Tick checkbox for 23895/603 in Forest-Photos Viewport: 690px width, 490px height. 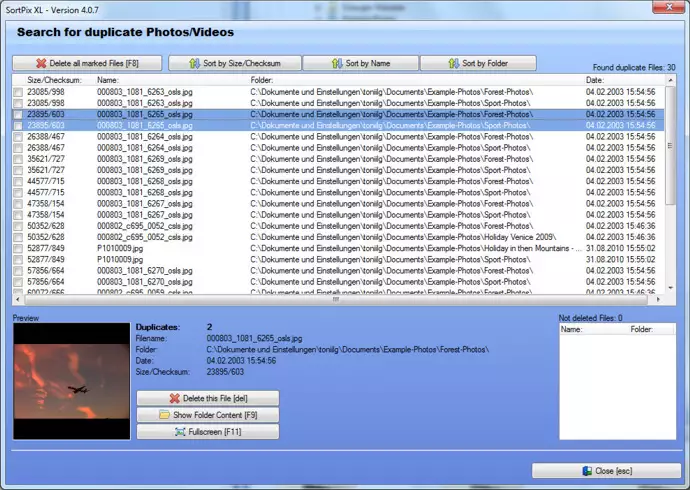click(18, 114)
